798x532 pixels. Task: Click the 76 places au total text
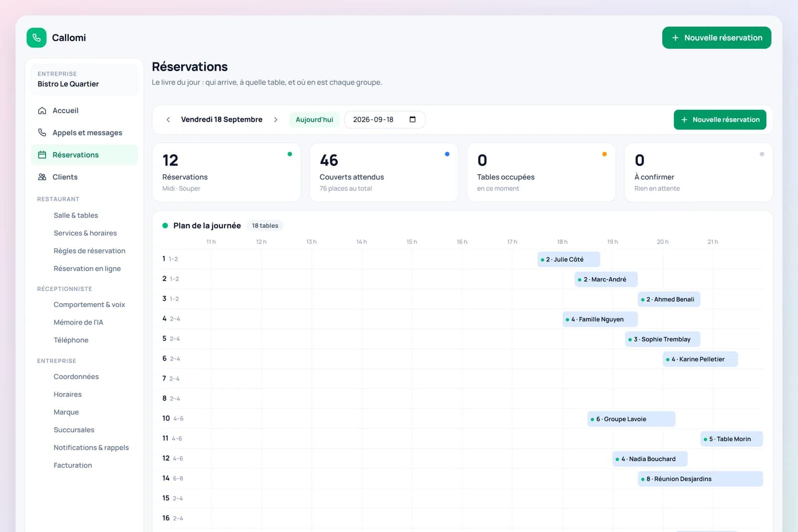coord(346,188)
